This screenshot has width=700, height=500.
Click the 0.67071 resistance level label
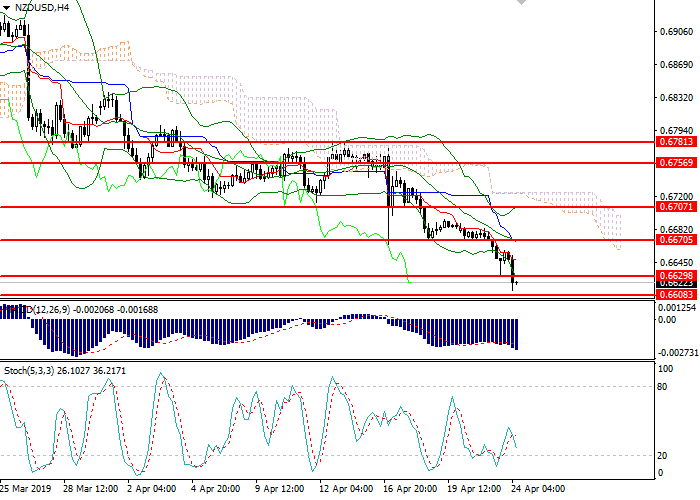671,207
